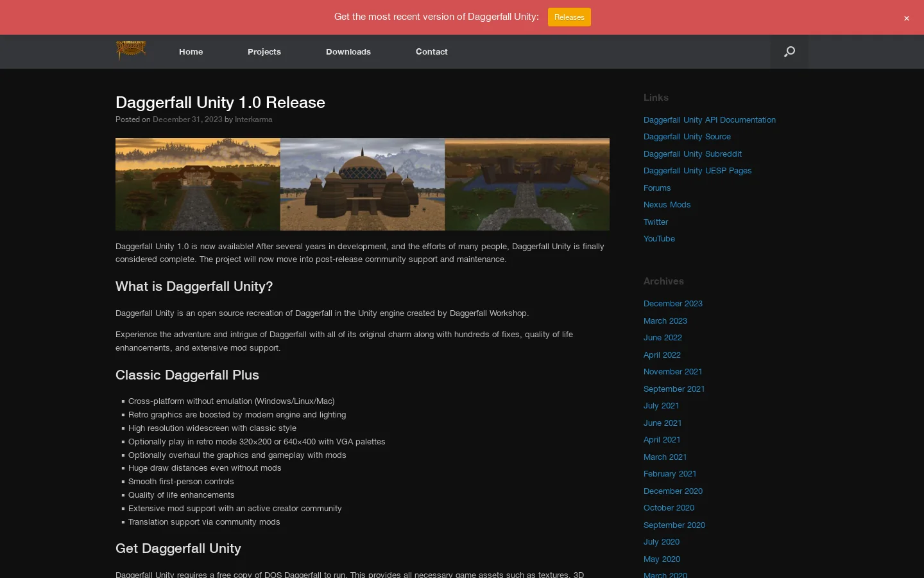
Task: Open the December 2023 archive
Action: tap(673, 304)
